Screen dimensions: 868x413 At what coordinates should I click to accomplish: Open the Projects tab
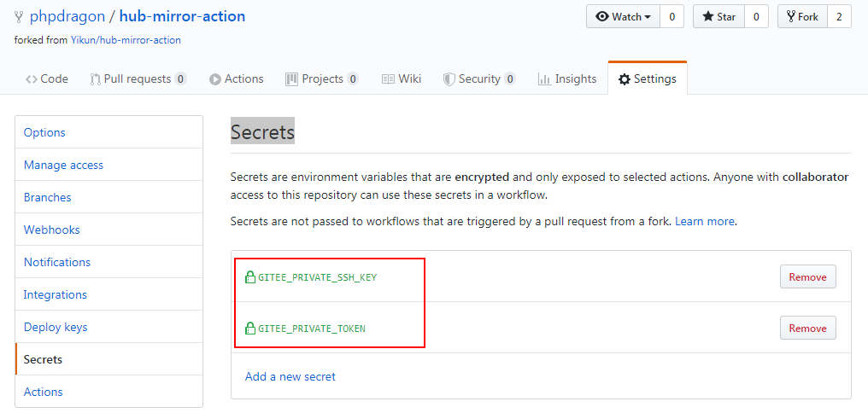coord(322,79)
